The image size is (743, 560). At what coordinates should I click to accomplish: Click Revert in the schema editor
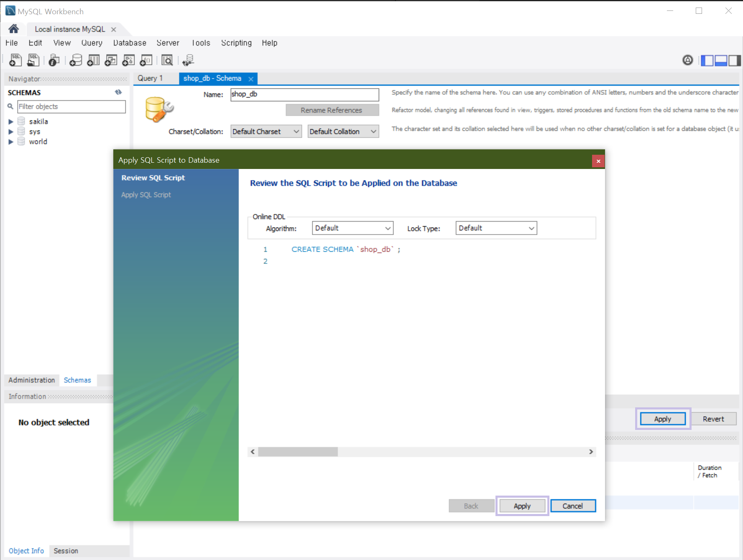click(x=713, y=419)
